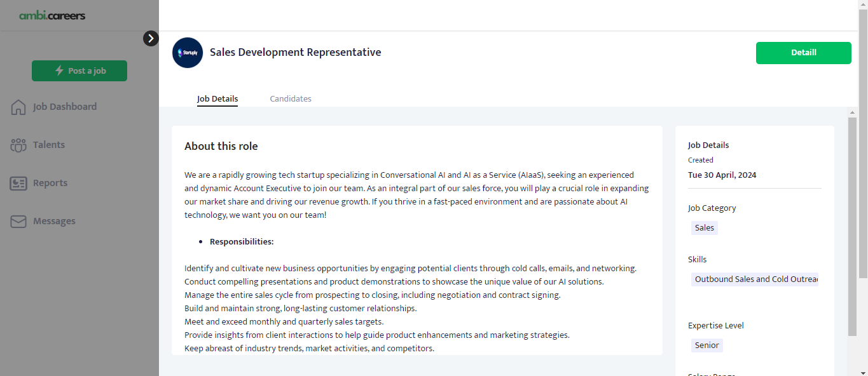Click the vertical scrollbar thumb

(853, 225)
